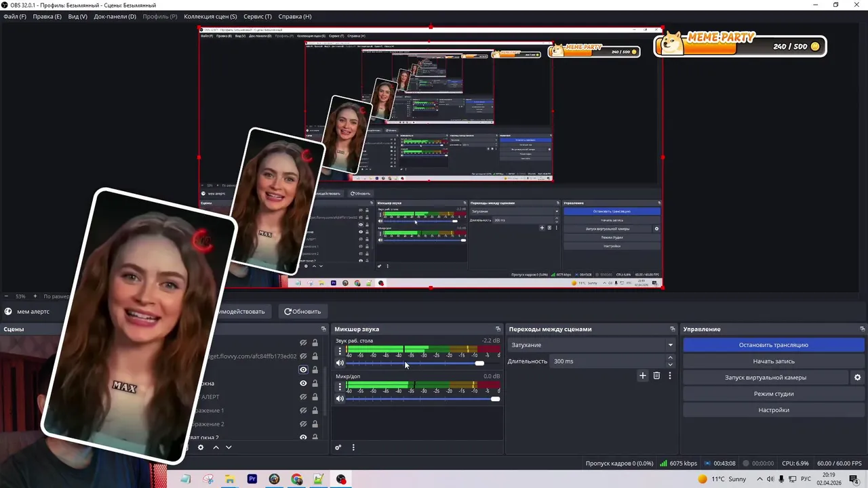Viewport: 868px width, 488px height.
Task: Open File Explorer from the taskbar
Action: [x=230, y=479]
